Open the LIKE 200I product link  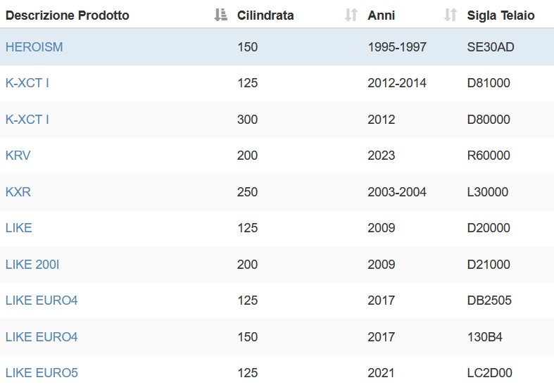[x=32, y=264]
